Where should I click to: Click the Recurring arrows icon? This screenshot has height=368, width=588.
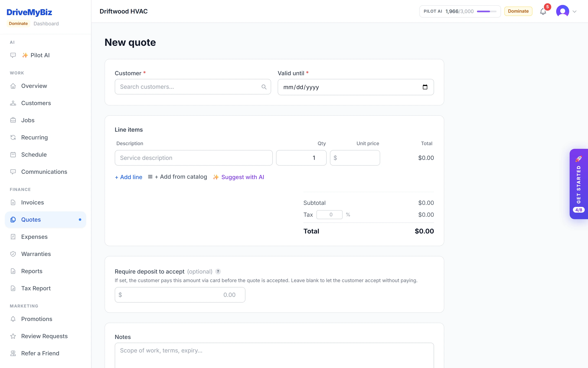(13, 138)
